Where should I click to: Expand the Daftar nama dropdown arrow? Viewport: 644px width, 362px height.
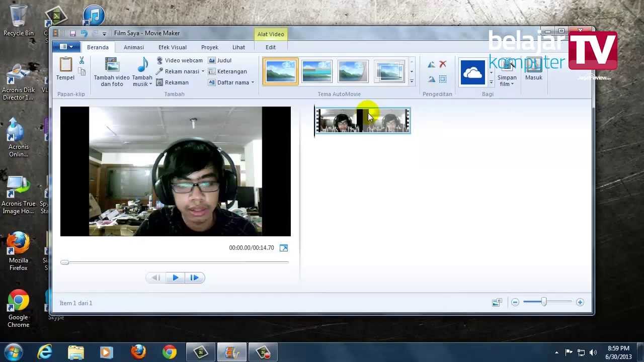pos(253,82)
